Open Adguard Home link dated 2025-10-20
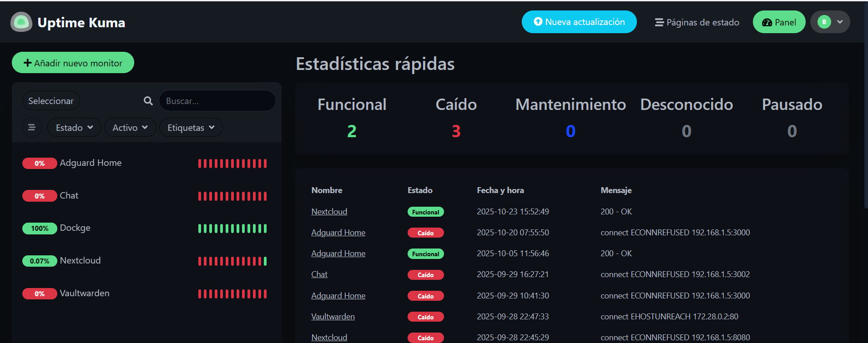 click(338, 233)
